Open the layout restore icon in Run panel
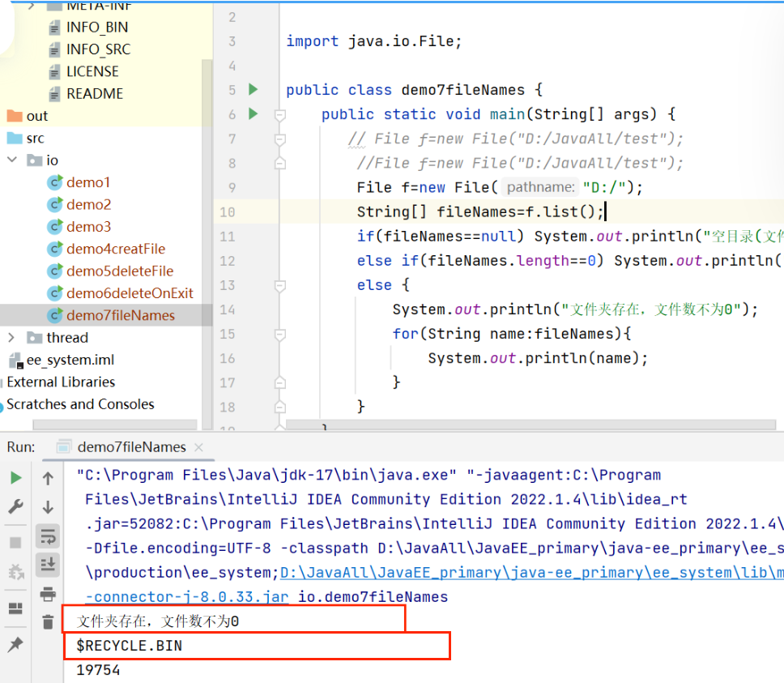The height and width of the screenshot is (683, 784). tap(16, 608)
